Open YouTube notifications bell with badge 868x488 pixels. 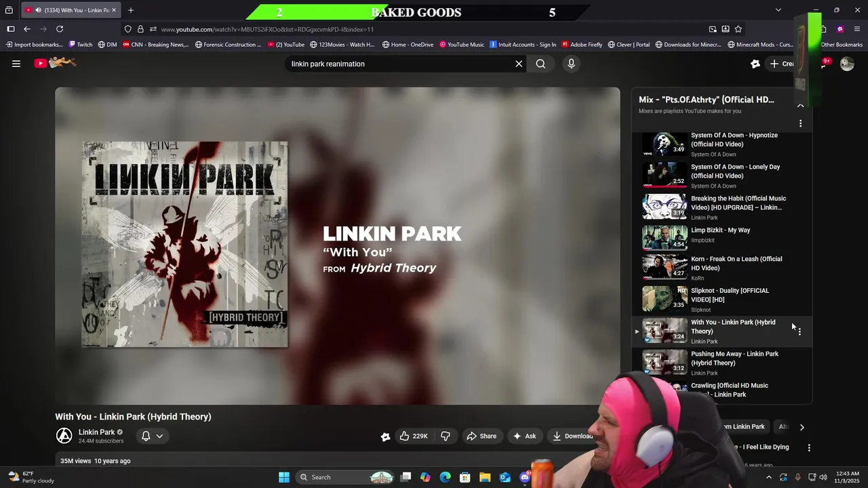pos(825,63)
